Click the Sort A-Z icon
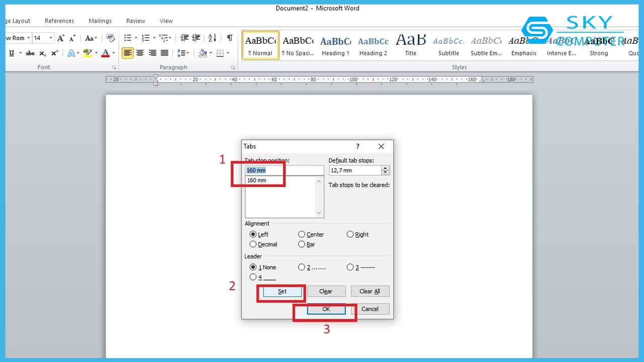Viewport: 644px width, 362px height. tap(212, 38)
